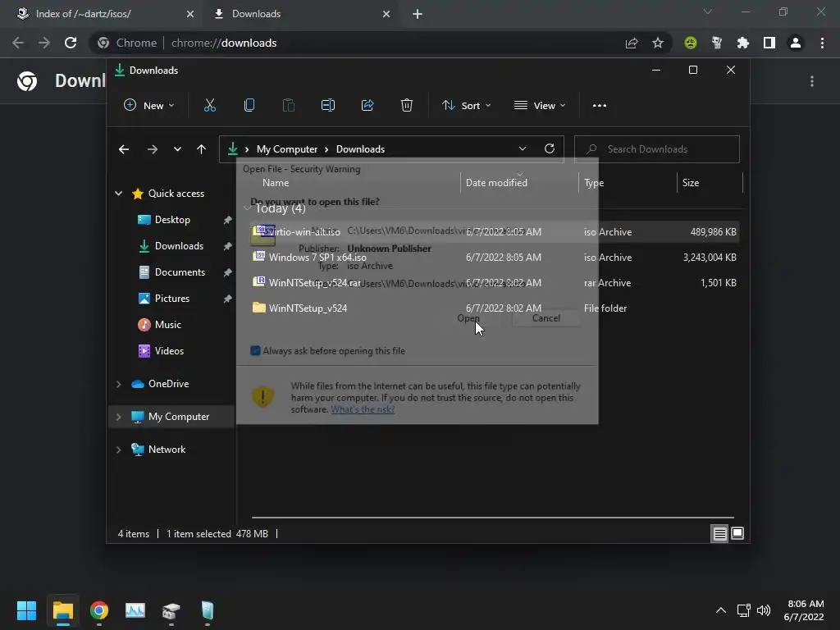Image resolution: width=840 pixels, height=630 pixels.
Task: Open Chrome from the taskbar
Action: 99,610
